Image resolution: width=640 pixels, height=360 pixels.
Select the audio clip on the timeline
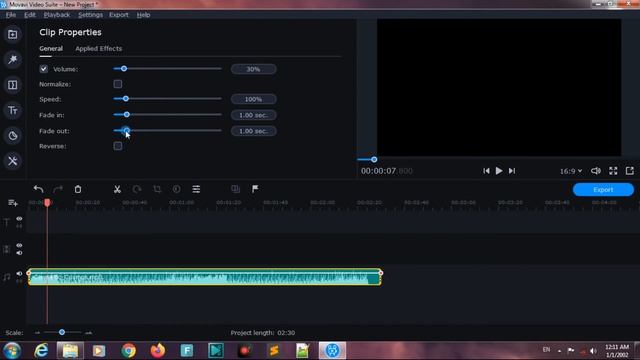point(204,277)
